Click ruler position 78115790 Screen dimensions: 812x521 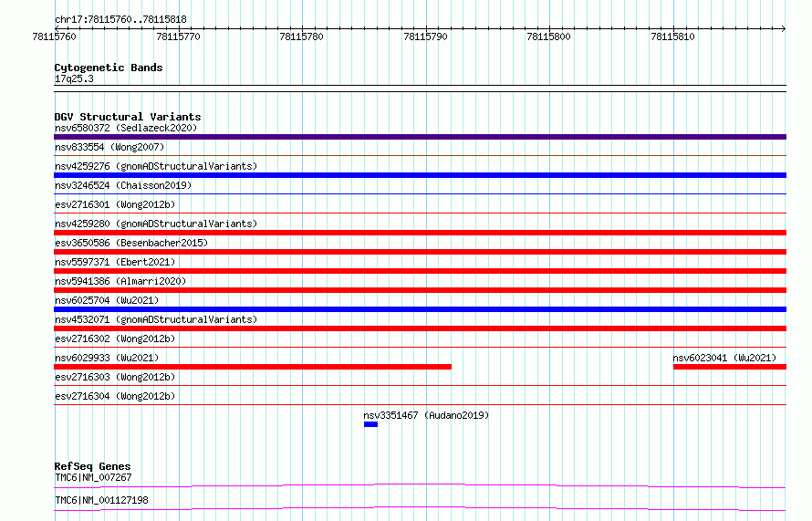pyautogui.click(x=426, y=36)
